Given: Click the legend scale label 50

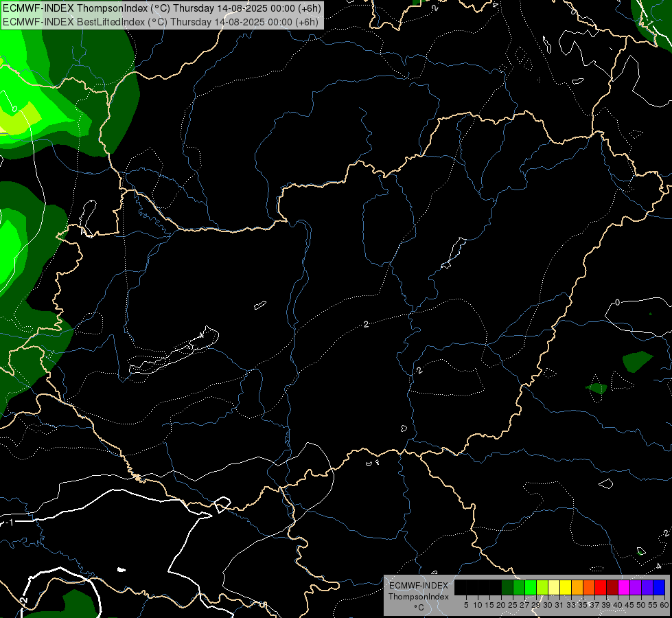Looking at the screenshot, I should pyautogui.click(x=641, y=605).
